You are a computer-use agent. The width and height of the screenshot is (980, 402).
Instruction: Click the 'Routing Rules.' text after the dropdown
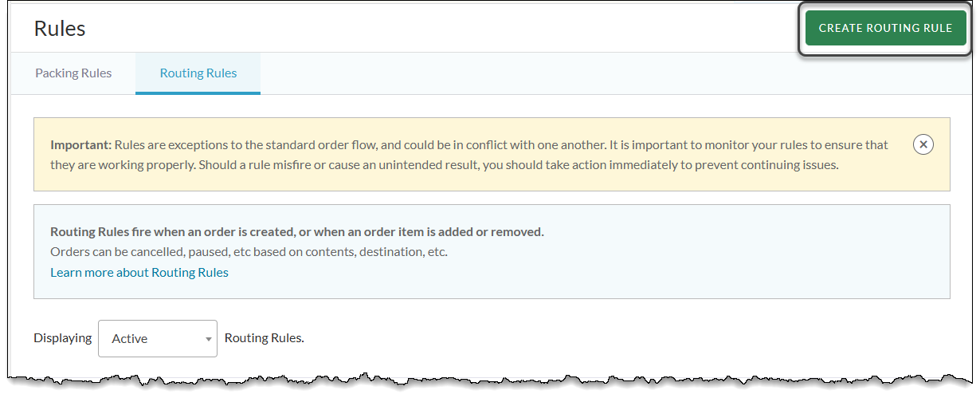point(265,338)
